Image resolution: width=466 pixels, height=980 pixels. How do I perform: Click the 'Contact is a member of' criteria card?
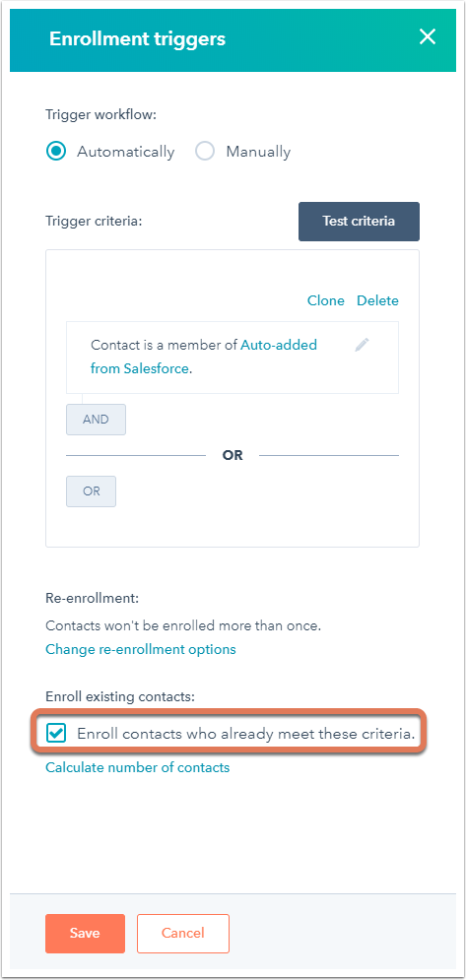point(233,358)
